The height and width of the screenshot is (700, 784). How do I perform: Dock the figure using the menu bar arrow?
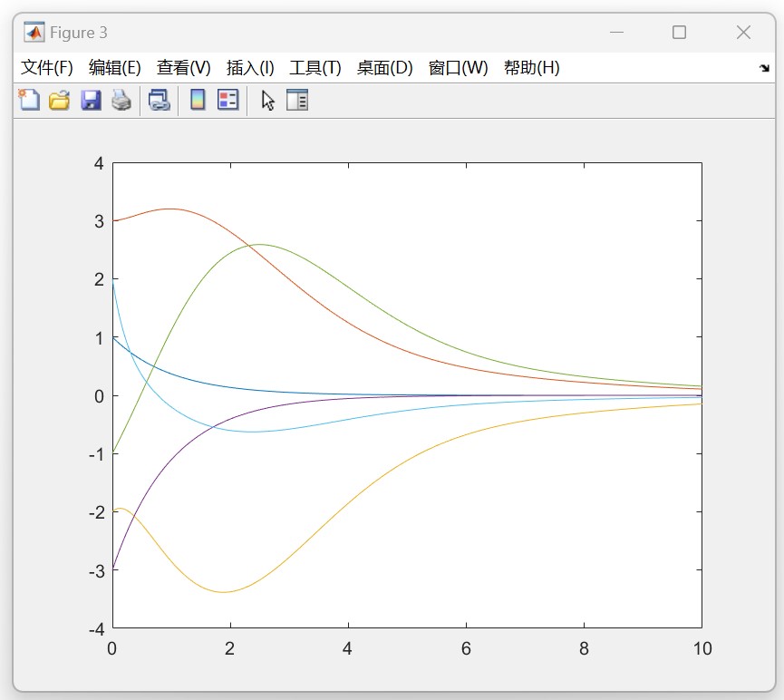click(764, 67)
